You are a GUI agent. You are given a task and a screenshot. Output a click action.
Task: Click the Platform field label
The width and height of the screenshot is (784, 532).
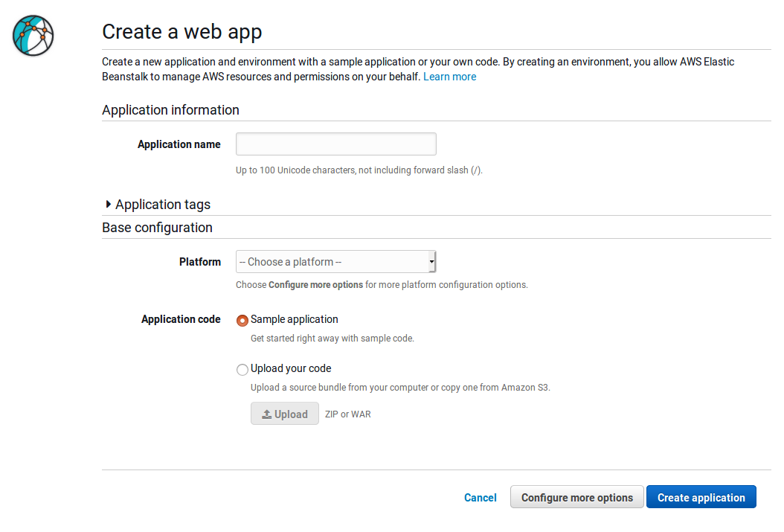point(199,262)
